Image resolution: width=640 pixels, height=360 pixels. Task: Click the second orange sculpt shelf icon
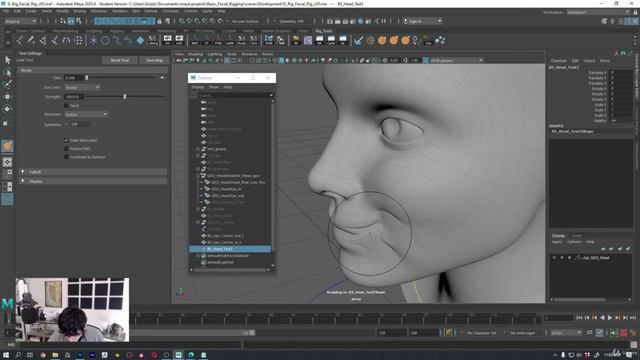pos(394,40)
